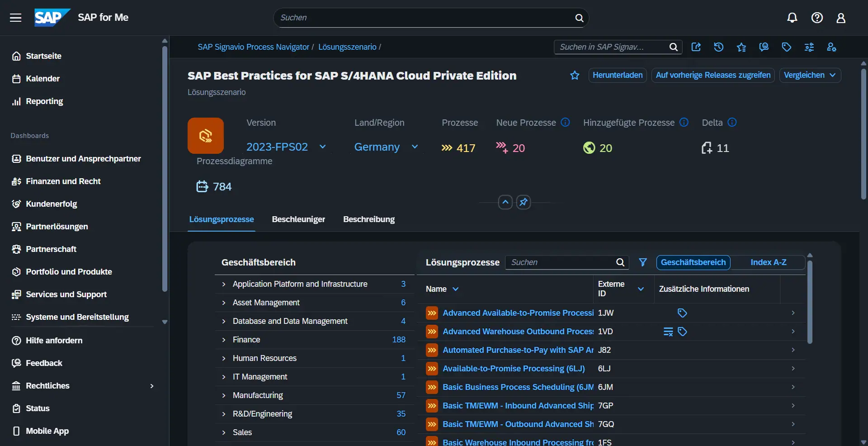Open notifications bell
This screenshot has height=446, width=868.
tap(792, 18)
